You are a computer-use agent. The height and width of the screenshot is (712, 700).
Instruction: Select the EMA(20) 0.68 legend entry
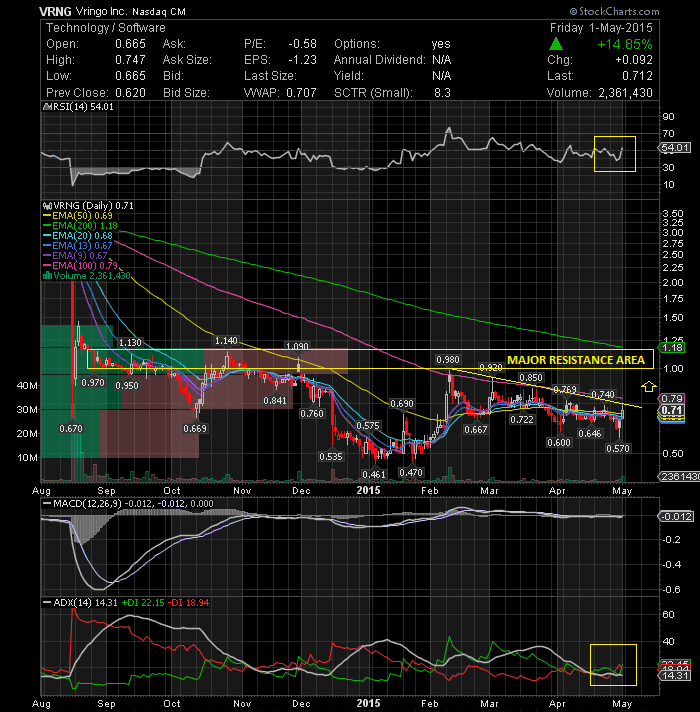(x=78, y=236)
